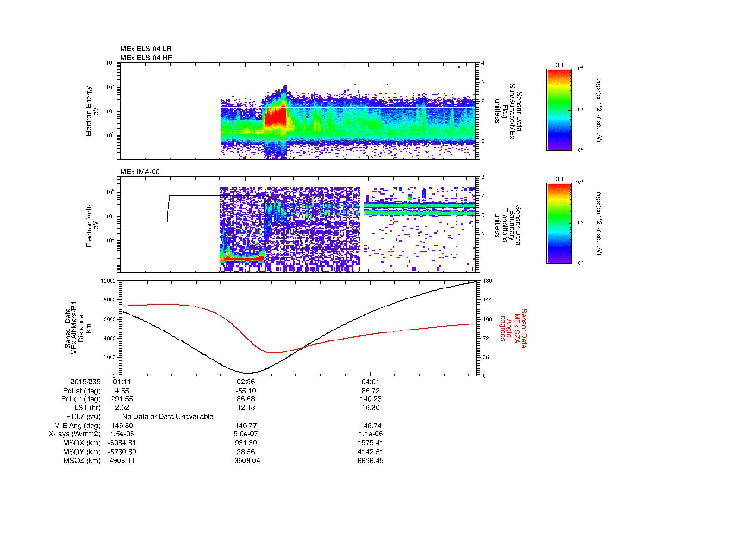Click MSOX value 931.30
The width and height of the screenshot is (756, 534).
click(246, 443)
